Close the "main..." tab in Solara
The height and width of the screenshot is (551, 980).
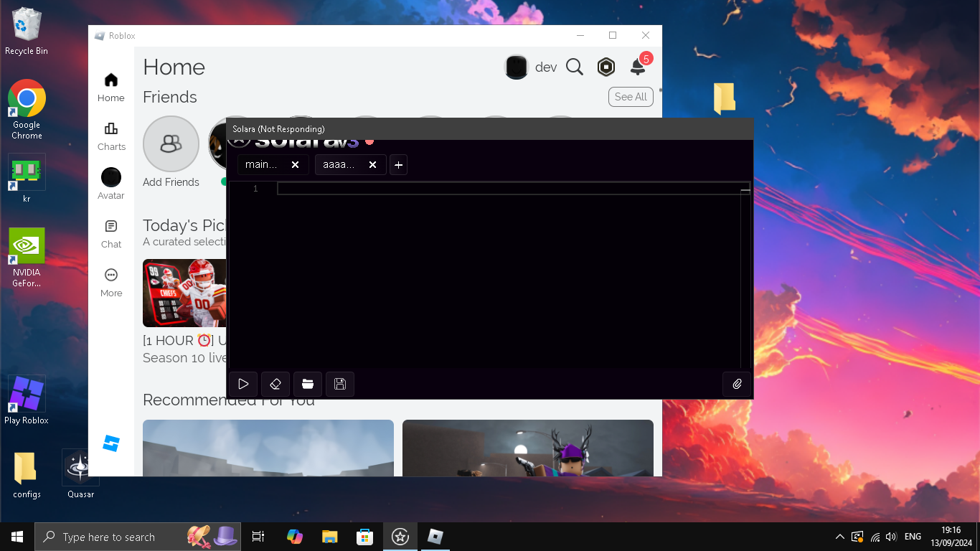click(x=295, y=165)
